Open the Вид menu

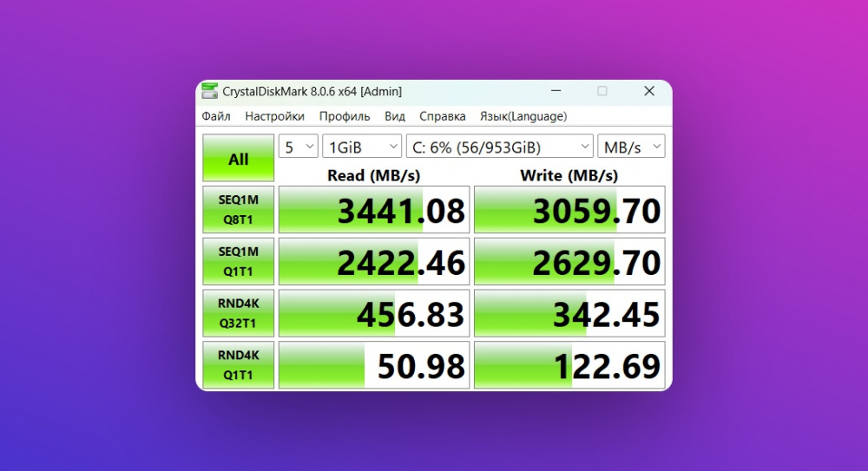[x=395, y=116]
